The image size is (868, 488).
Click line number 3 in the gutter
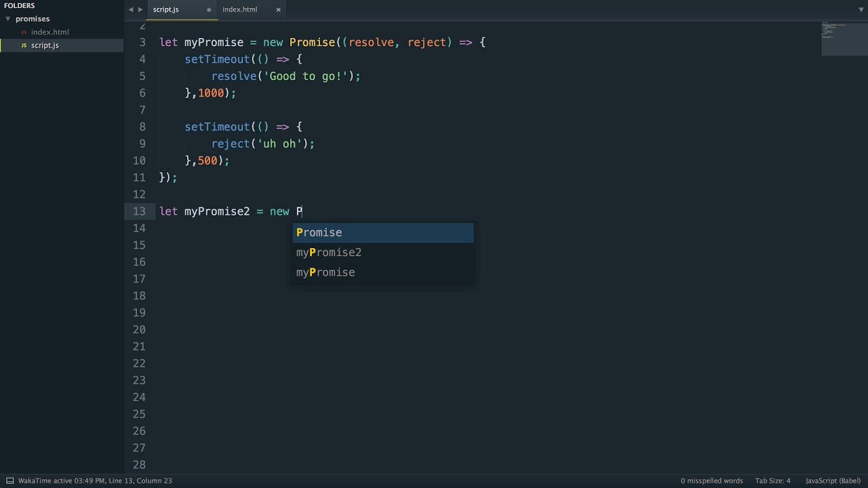tap(142, 42)
